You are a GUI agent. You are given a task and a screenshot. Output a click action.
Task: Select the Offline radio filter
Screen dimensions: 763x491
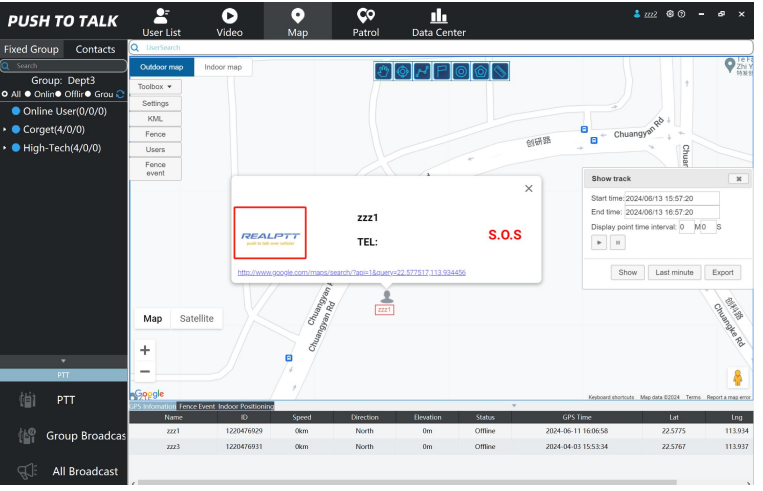click(x=60, y=94)
